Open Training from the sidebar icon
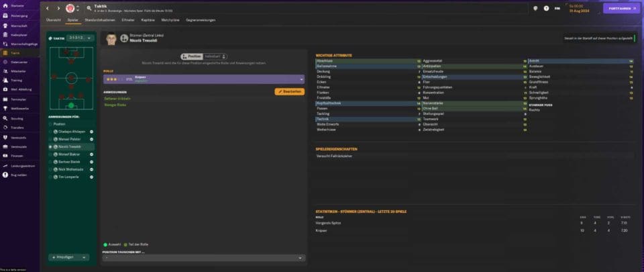The image size is (644, 272). [6, 80]
